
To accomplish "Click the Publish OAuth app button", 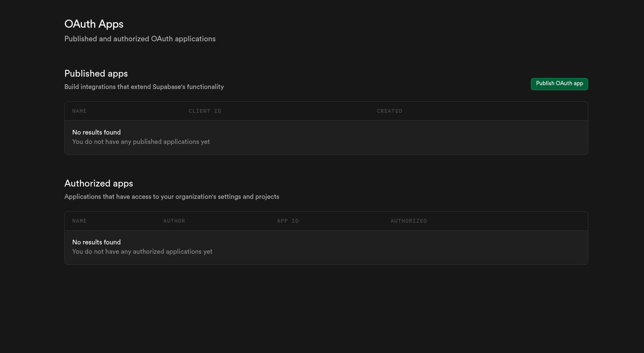I will point(559,84).
